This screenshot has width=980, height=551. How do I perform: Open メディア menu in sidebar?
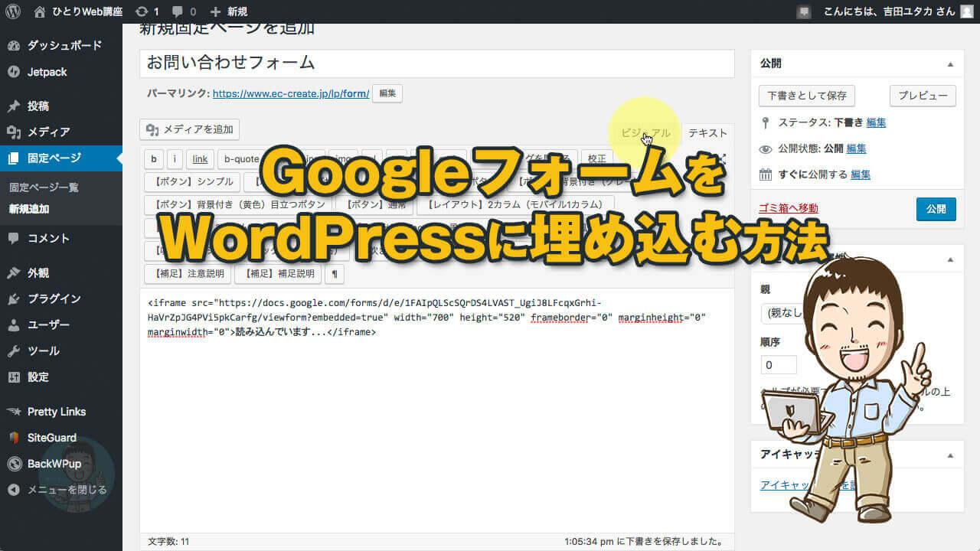tap(61, 132)
